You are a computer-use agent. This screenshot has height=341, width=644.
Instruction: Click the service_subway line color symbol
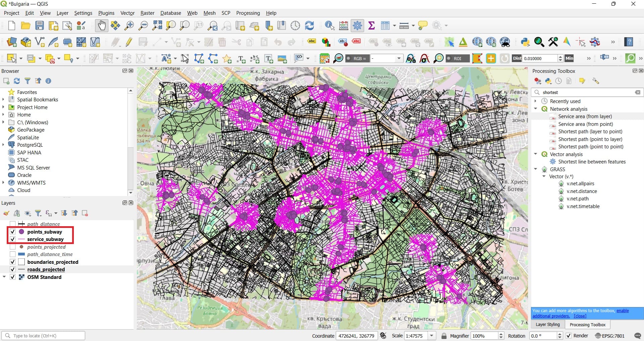21,239
